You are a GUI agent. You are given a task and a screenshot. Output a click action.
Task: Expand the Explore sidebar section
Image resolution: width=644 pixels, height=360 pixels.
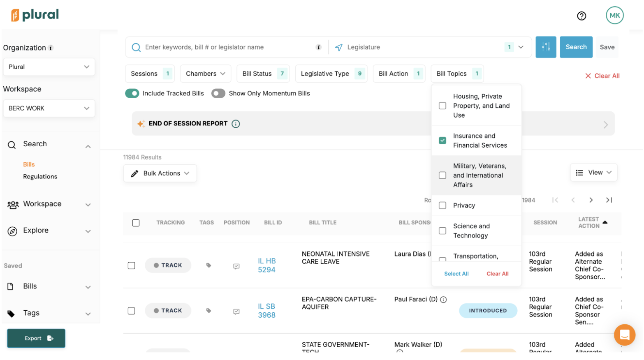(49, 231)
